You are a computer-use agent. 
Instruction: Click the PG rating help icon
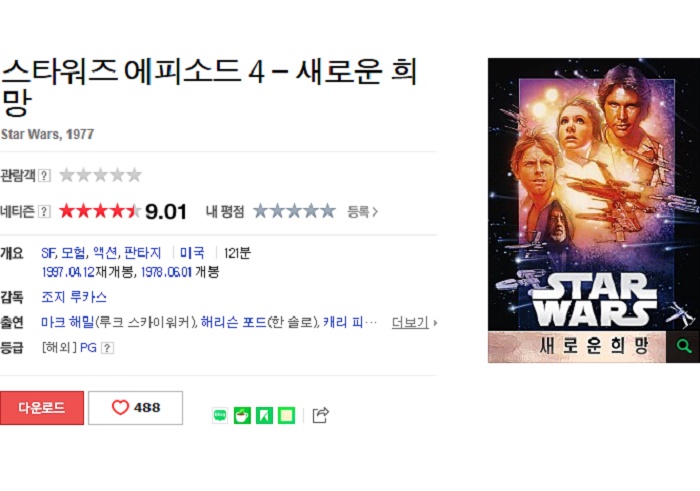(107, 348)
